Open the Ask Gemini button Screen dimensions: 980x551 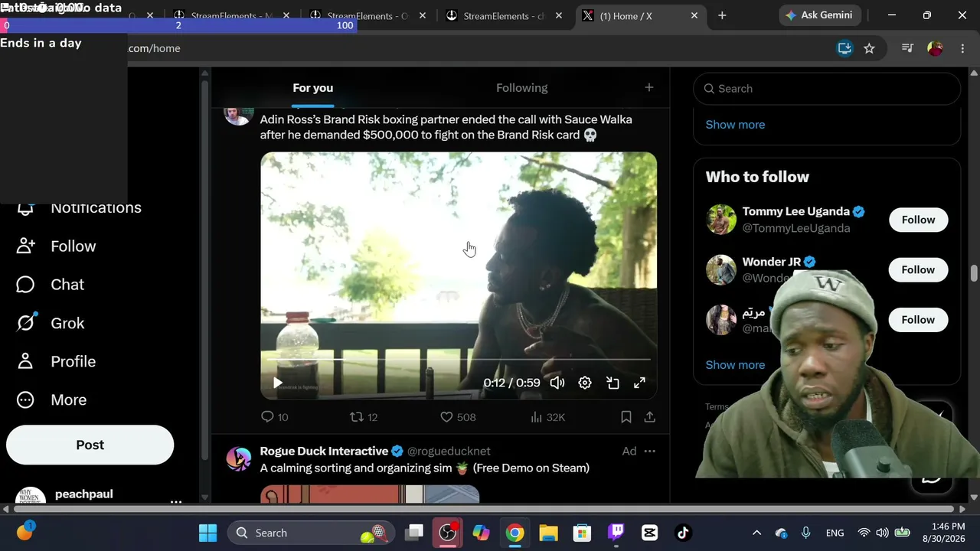coord(820,15)
